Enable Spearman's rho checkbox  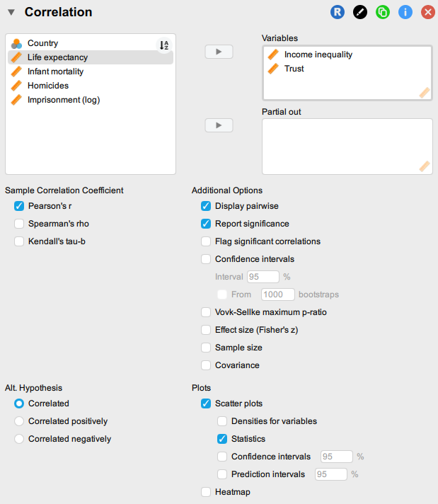(19, 224)
